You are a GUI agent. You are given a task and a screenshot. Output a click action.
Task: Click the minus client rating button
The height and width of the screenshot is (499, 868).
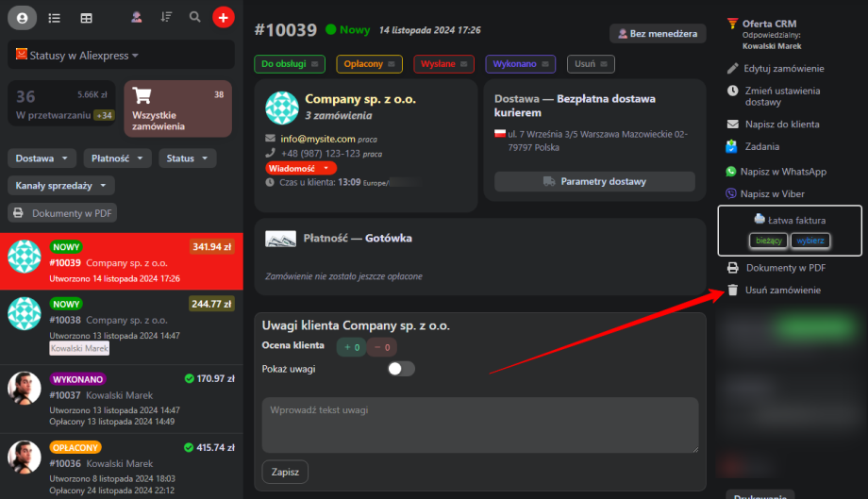[x=382, y=347]
